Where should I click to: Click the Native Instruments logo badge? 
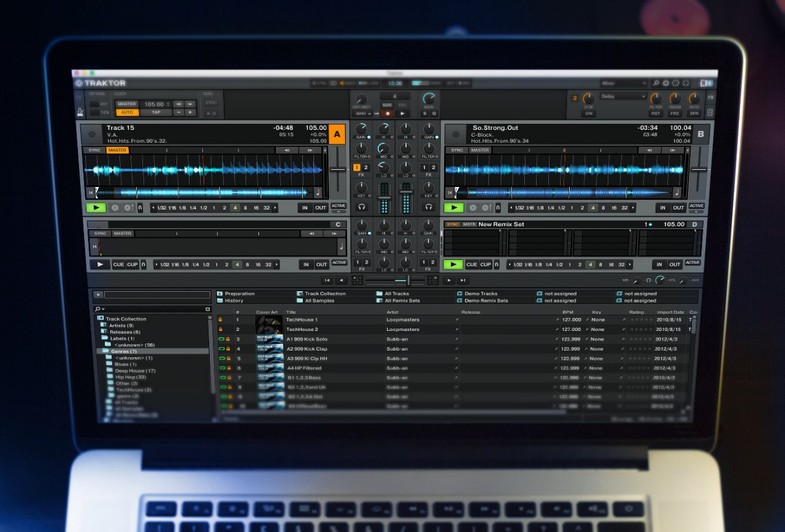point(706,83)
